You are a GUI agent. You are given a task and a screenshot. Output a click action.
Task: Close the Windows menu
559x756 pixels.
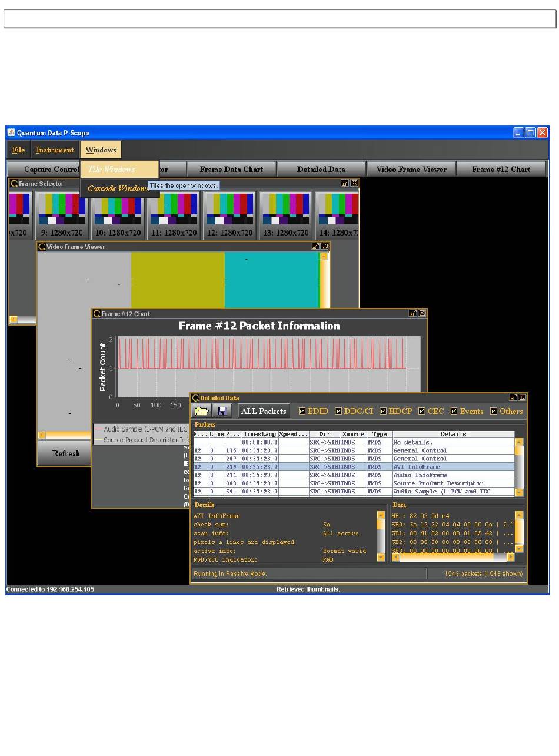coord(101,150)
